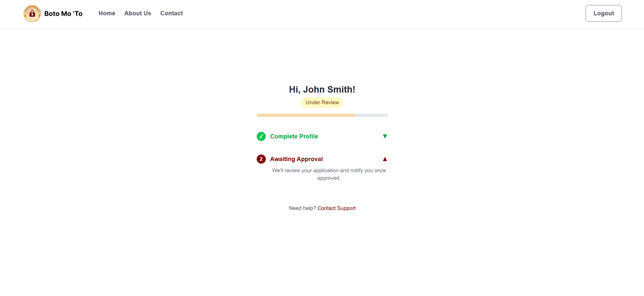Expand the Complete Profile section arrow
Image resolution: width=644 pixels, height=296 pixels.
pos(385,136)
